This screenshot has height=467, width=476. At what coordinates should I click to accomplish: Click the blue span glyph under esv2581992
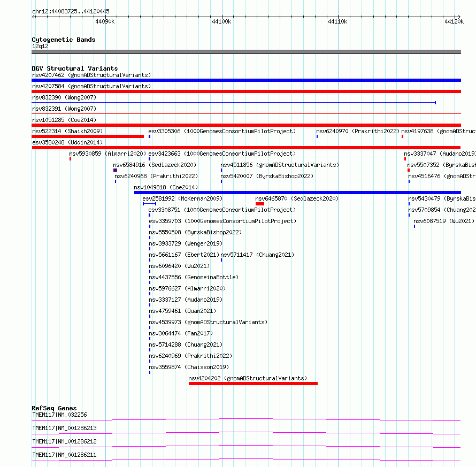click(x=149, y=204)
